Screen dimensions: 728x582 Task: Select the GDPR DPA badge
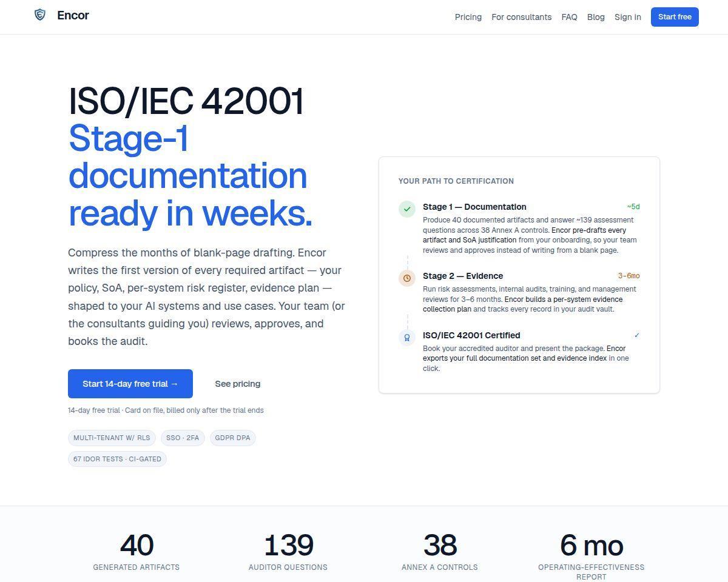(233, 438)
